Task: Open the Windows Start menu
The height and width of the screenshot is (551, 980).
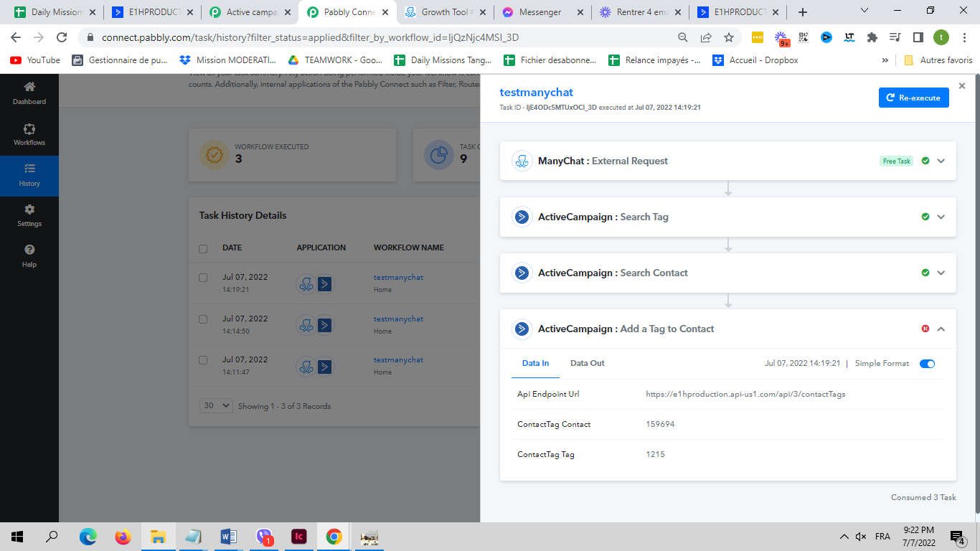Action: pyautogui.click(x=17, y=536)
